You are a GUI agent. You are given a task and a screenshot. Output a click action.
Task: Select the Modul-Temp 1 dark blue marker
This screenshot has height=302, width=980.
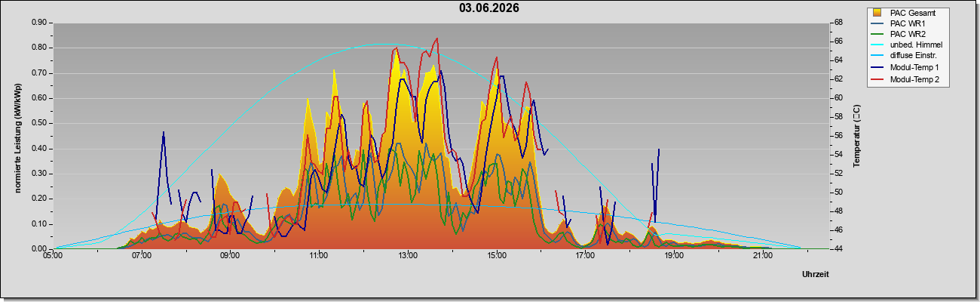coord(877,68)
